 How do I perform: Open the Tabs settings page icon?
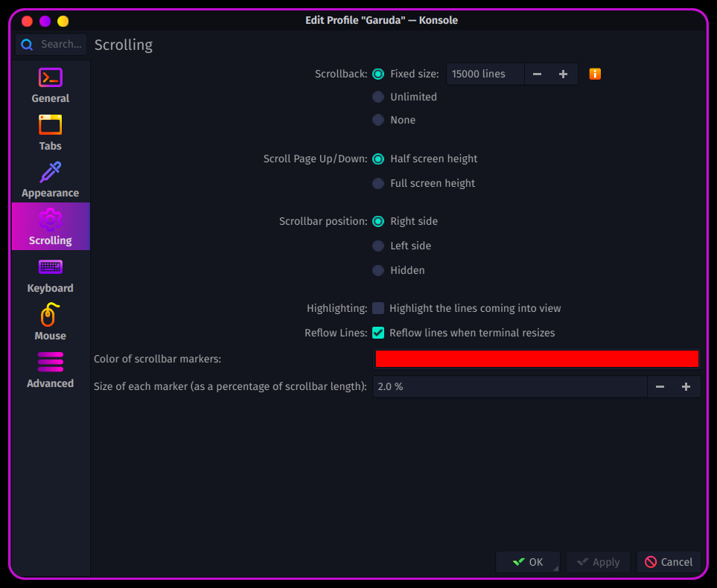tap(51, 125)
